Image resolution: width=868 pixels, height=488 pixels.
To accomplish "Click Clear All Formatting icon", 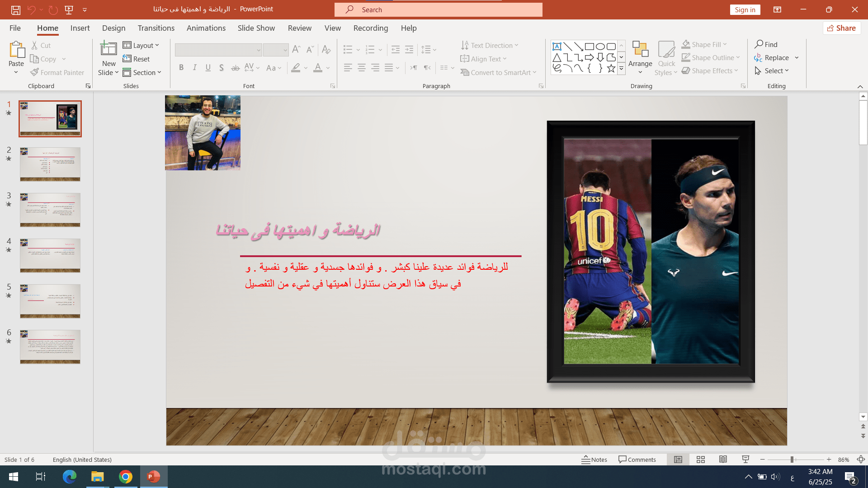I will tap(326, 50).
